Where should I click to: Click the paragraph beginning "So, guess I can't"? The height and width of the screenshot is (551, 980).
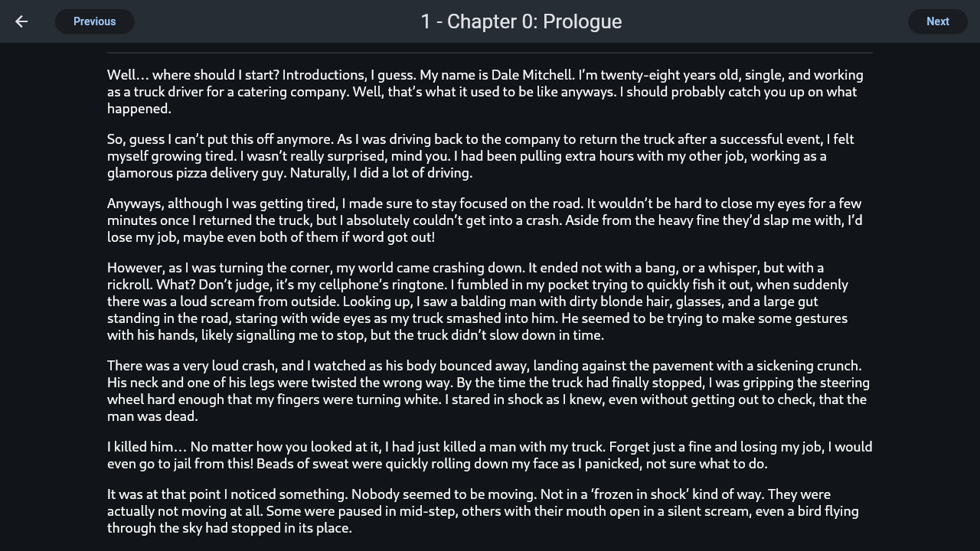click(x=475, y=156)
